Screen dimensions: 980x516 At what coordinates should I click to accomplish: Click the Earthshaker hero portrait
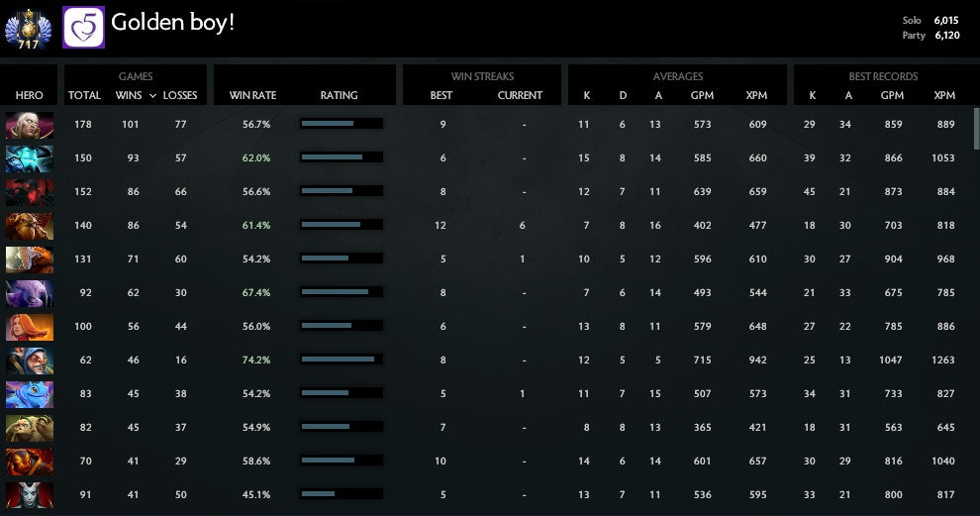pyautogui.click(x=29, y=226)
